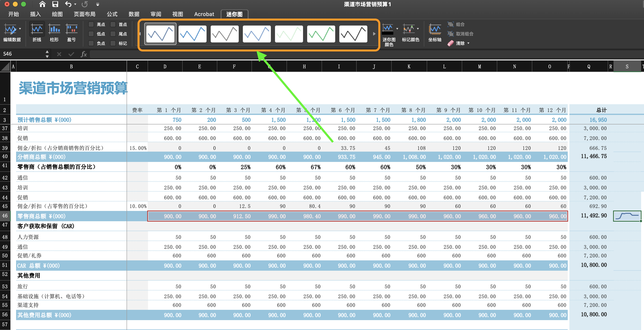Open the 数据 ribbon tab
Image resolution: width=644 pixels, height=330 pixels.
pos(134,14)
